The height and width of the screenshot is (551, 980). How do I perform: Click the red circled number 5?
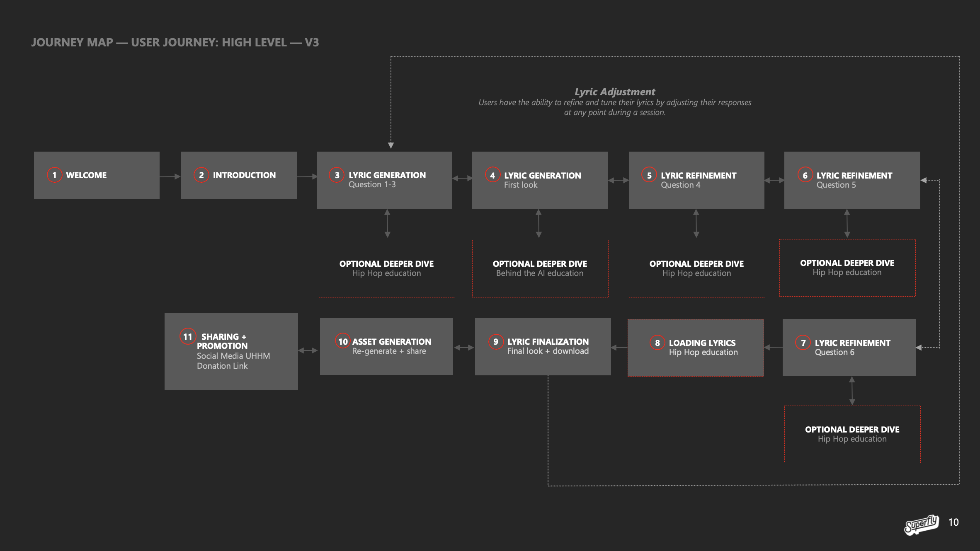point(649,175)
